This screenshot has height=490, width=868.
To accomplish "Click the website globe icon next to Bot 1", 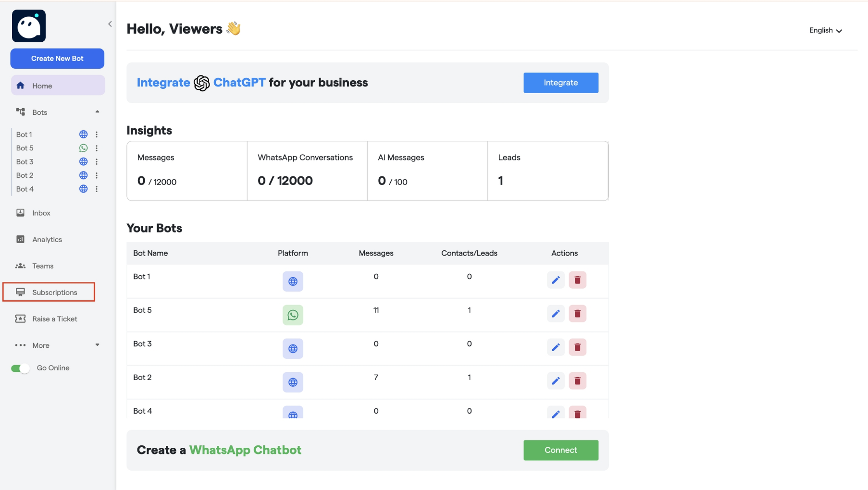I will pyautogui.click(x=83, y=135).
